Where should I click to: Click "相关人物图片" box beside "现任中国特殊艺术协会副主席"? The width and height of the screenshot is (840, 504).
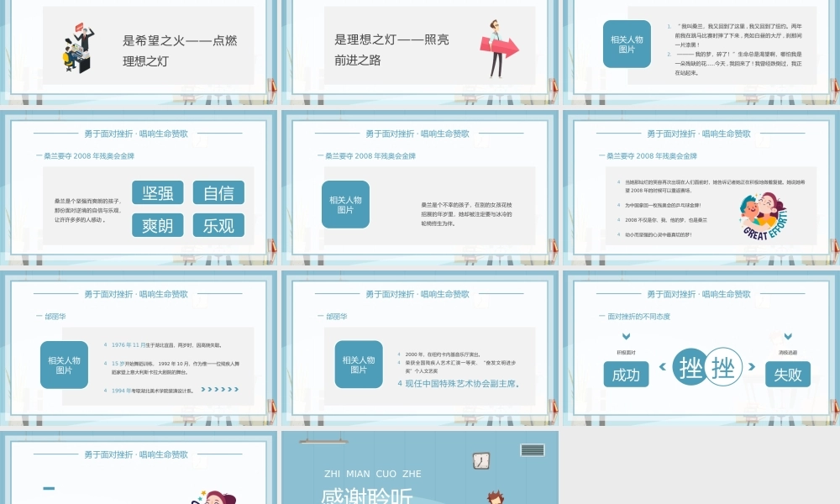click(359, 365)
